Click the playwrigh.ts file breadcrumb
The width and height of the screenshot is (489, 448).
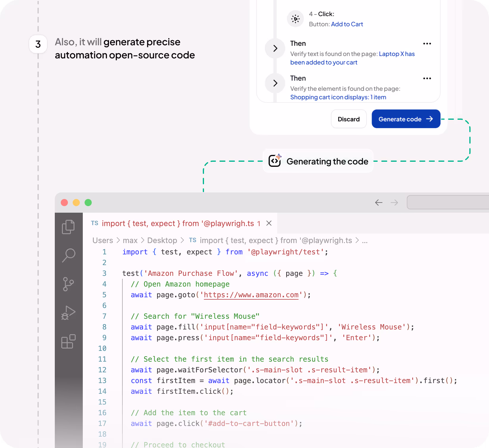pyautogui.click(x=276, y=240)
